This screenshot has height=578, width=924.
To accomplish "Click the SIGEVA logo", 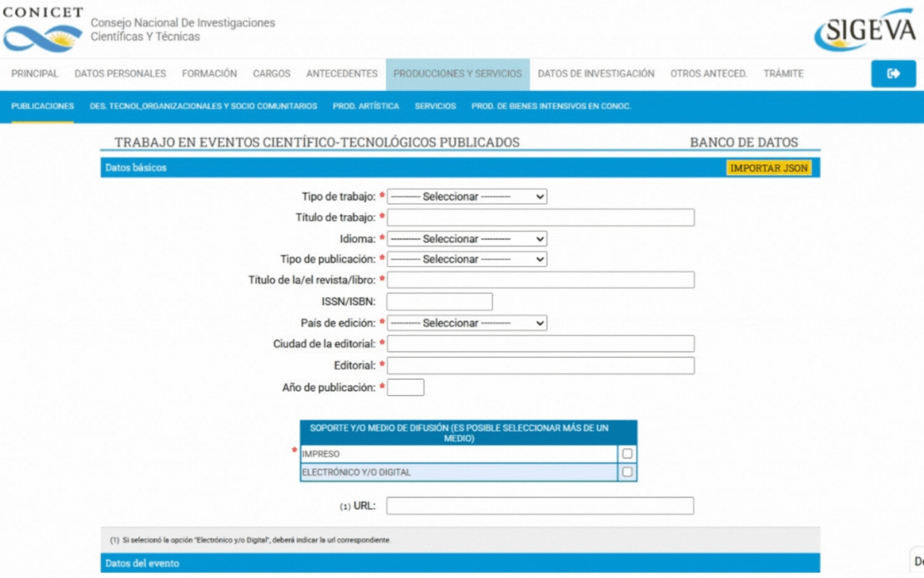I will (x=864, y=30).
